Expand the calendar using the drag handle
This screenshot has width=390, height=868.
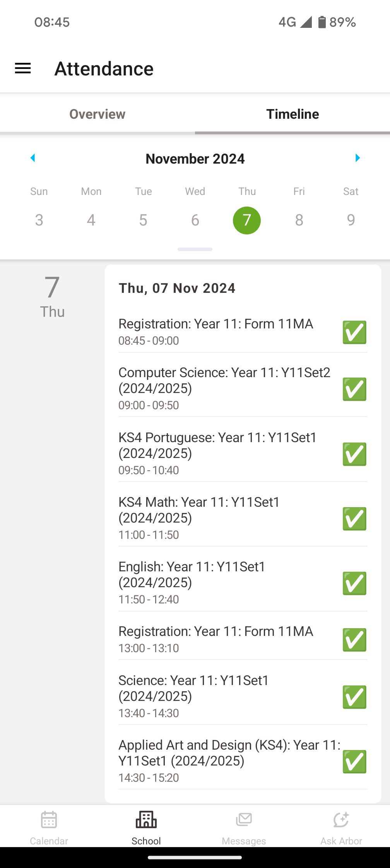(195, 249)
